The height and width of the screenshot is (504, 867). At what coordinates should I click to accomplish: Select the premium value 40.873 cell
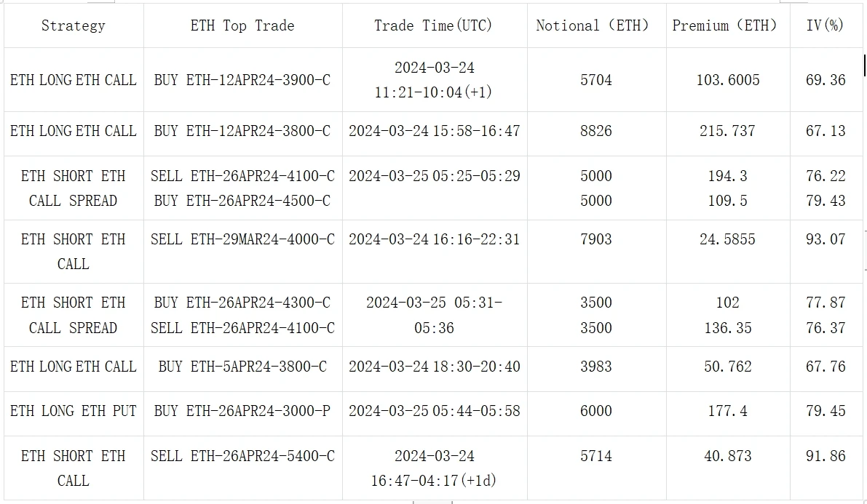(x=727, y=456)
